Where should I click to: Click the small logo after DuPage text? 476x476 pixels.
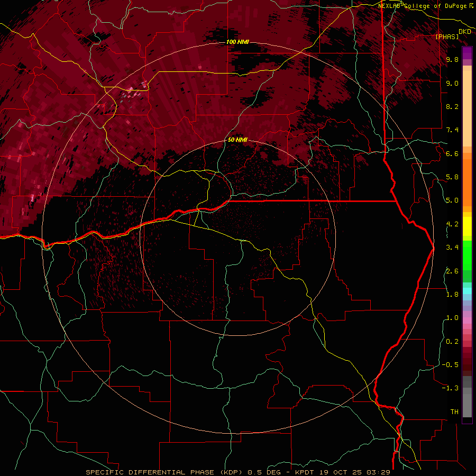tap(471, 6)
